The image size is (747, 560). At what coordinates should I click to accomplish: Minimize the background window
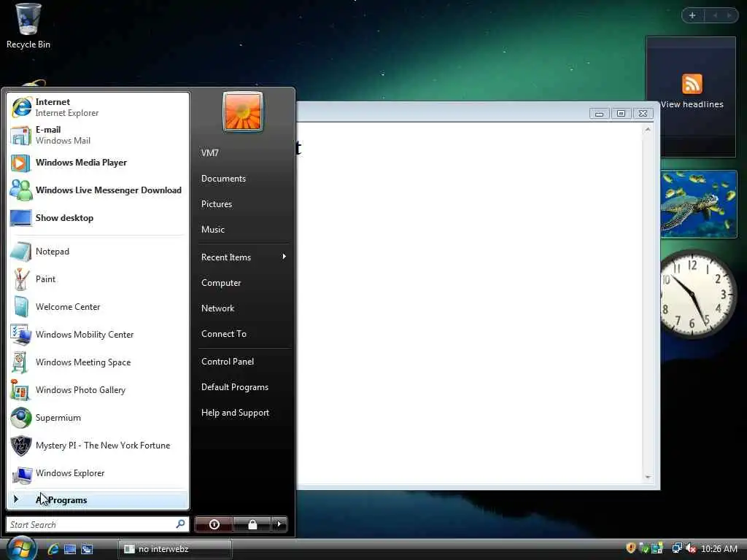(x=600, y=113)
